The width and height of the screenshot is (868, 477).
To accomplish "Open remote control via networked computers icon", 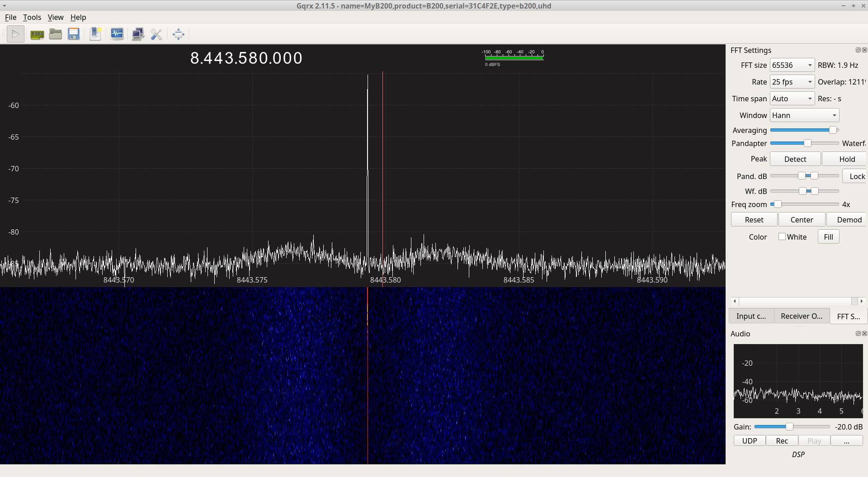I will [138, 34].
